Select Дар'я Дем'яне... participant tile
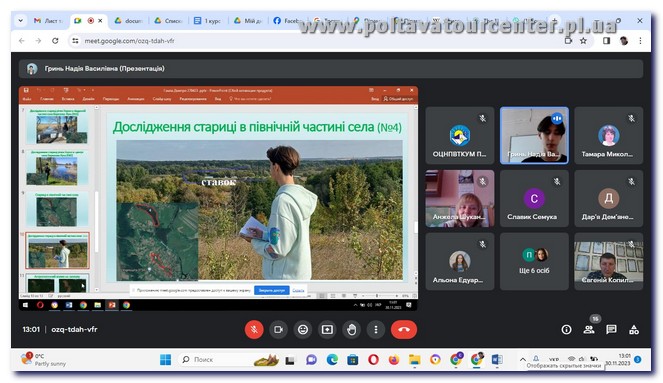This screenshot has width=663, height=383. point(608,198)
